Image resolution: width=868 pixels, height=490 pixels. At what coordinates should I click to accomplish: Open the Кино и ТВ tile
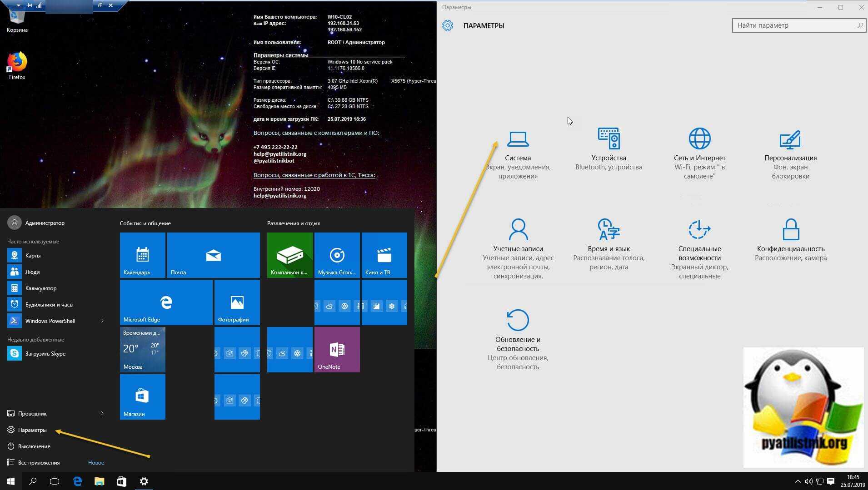pos(384,255)
